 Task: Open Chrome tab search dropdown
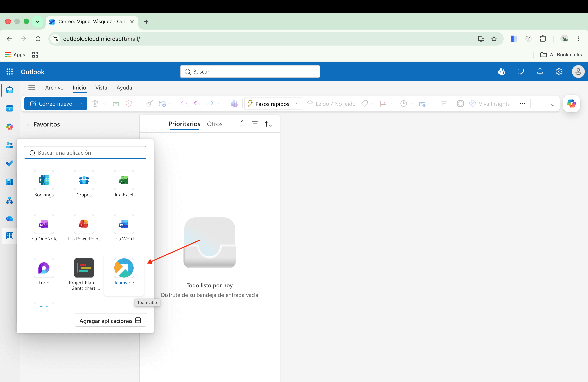click(38, 21)
